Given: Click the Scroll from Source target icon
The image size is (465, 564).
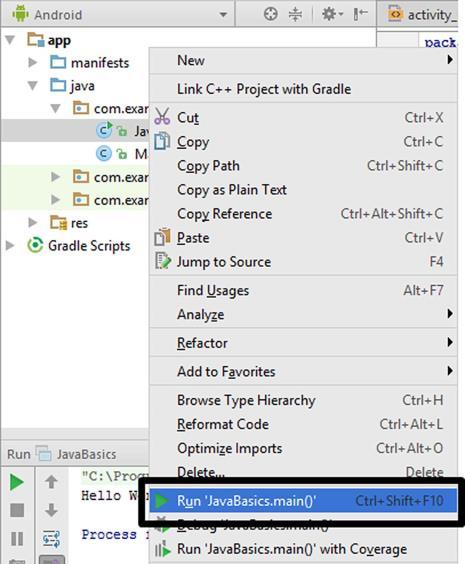Looking at the screenshot, I should point(270,14).
